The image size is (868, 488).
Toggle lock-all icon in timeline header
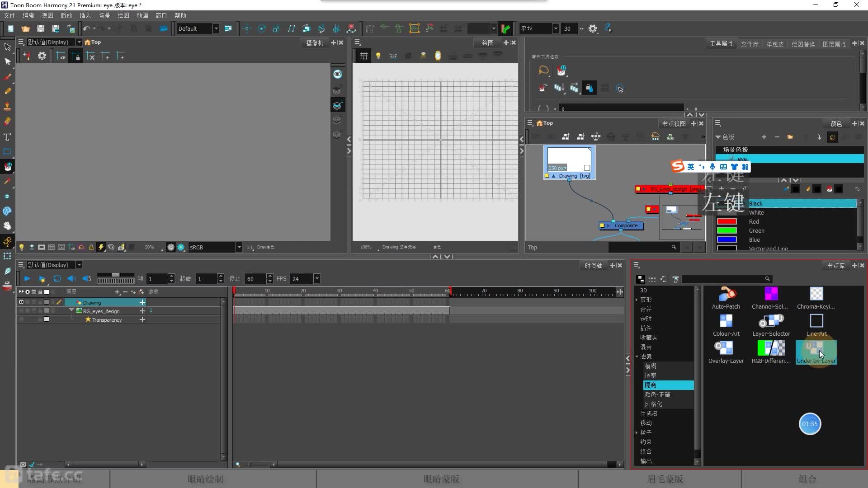(40, 292)
